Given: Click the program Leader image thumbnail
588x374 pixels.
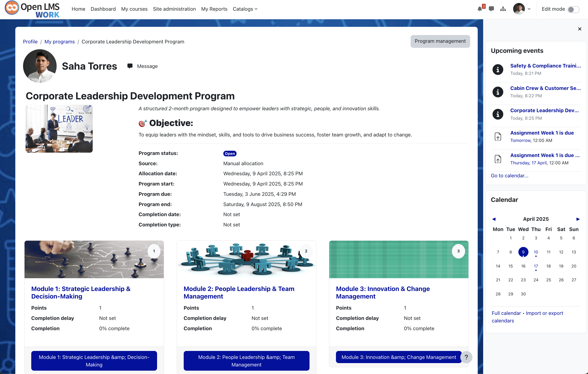Looking at the screenshot, I should (59, 129).
